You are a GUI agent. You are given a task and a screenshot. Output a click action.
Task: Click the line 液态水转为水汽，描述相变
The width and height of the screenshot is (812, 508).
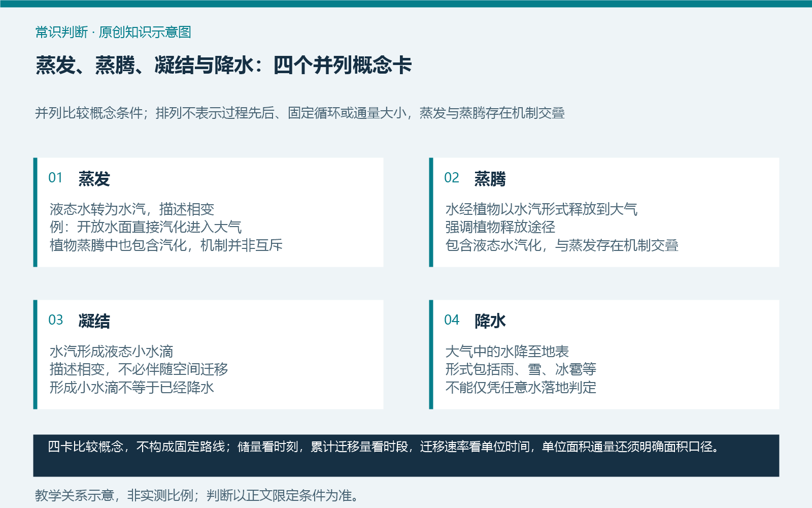(132, 209)
